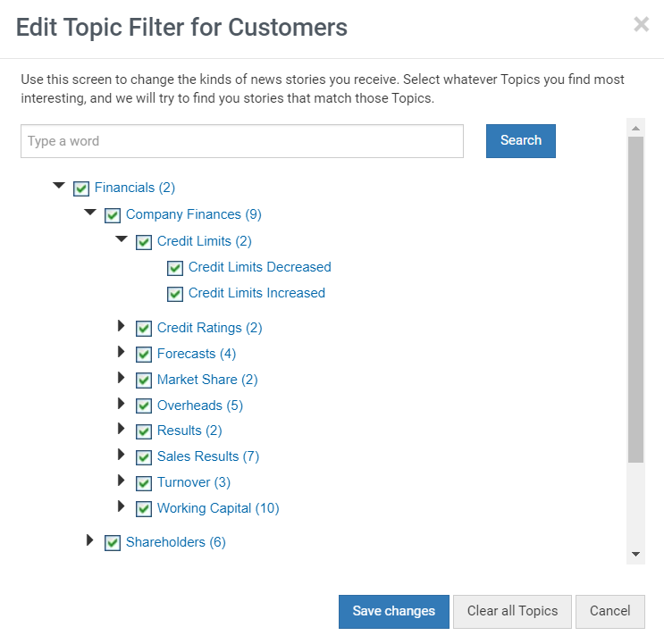Toggle the Credit Limits Increased checkbox
This screenshot has width=664, height=644.
175,294
